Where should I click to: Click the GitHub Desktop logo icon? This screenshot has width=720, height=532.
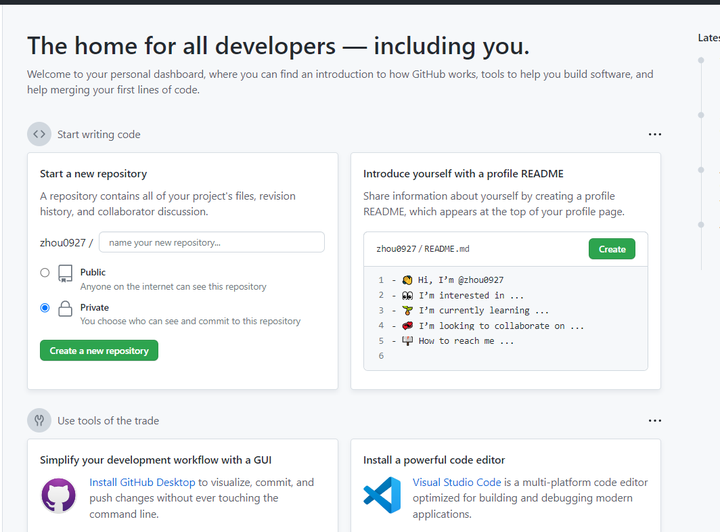tap(58, 496)
